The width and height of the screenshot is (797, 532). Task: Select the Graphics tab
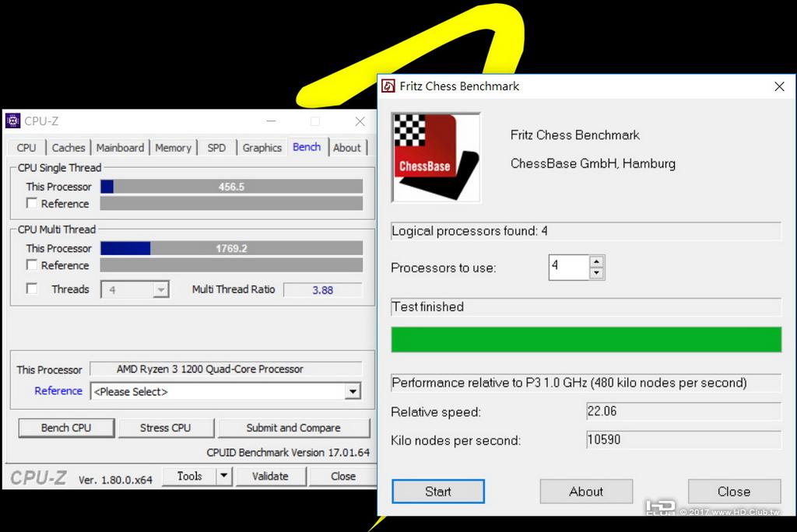click(262, 148)
